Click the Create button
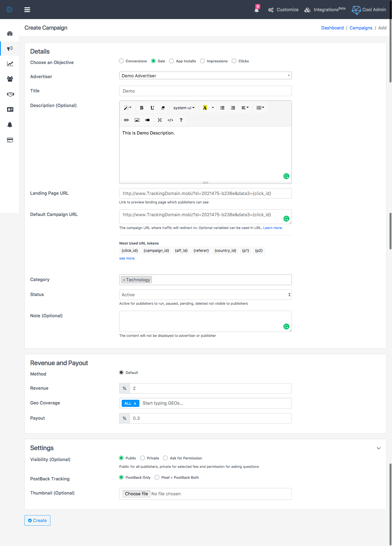Screen dimensions: 392x546 click(x=37, y=520)
